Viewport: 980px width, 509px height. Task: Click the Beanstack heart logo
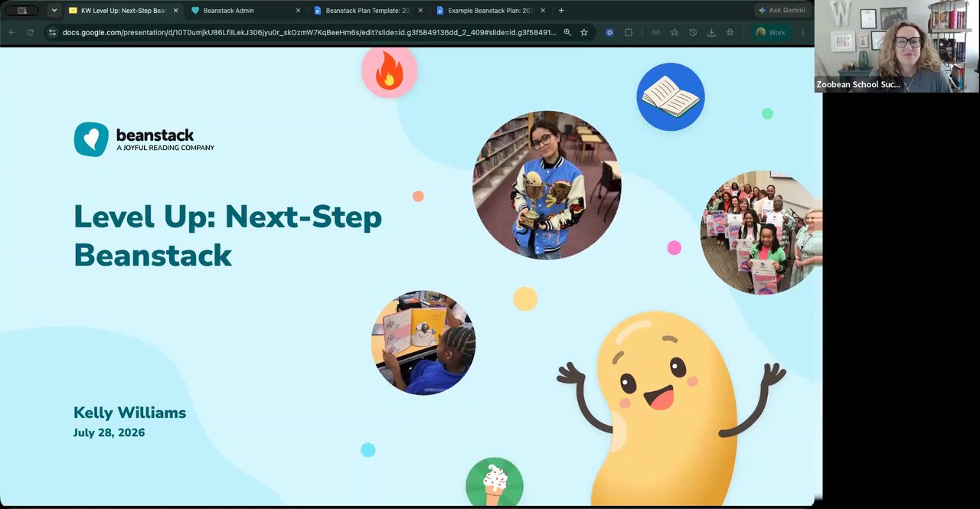pyautogui.click(x=91, y=139)
